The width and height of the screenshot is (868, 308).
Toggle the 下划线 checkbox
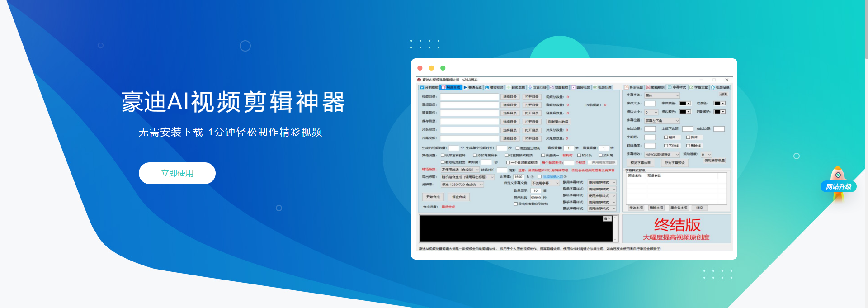click(666, 146)
